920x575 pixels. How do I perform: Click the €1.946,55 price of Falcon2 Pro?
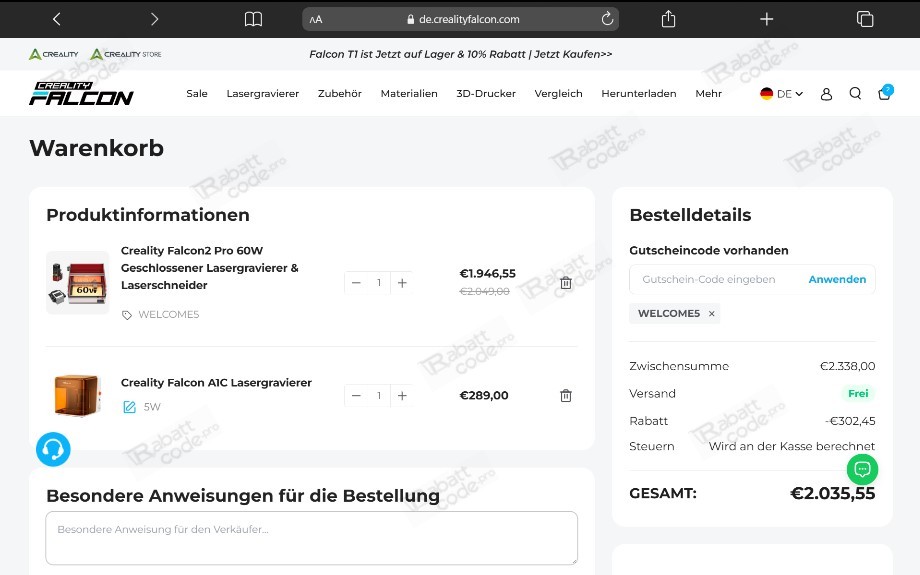[488, 273]
